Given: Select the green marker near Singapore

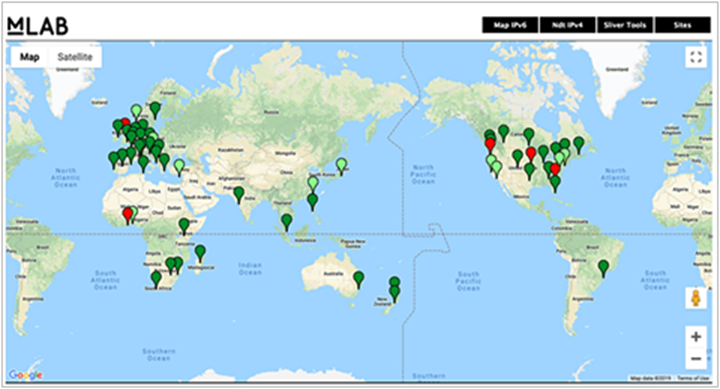Looking at the screenshot, I should click(x=287, y=221).
